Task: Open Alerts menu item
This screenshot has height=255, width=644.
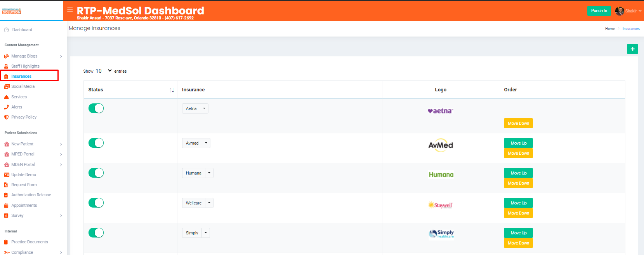Action: (17, 107)
